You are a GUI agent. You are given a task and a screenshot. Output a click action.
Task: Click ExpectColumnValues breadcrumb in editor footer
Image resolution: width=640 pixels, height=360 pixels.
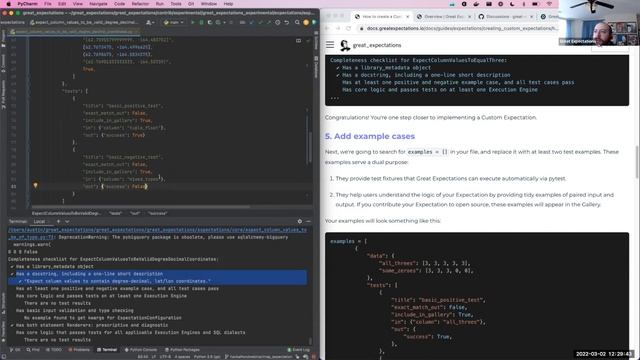point(66,213)
